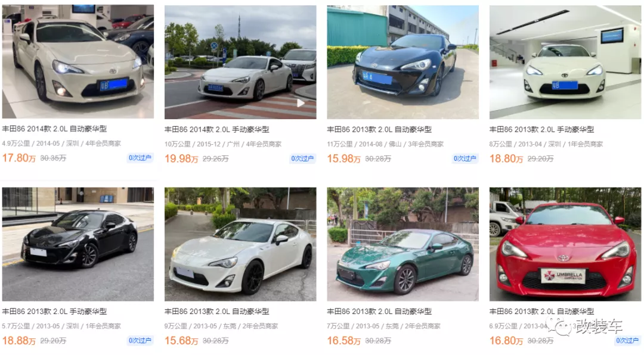Click the 0次过户 tag under the 16.80万 listing
644x355 pixels.
(x=627, y=340)
